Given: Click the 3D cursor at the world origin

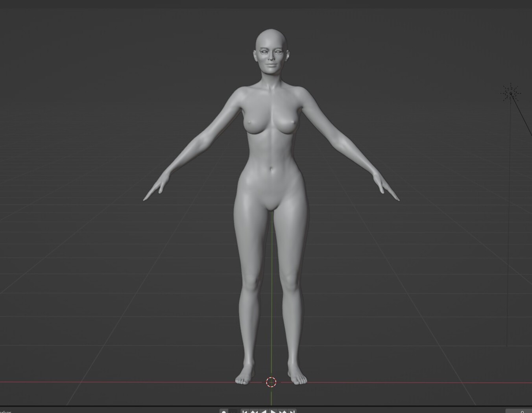Looking at the screenshot, I should [x=271, y=382].
